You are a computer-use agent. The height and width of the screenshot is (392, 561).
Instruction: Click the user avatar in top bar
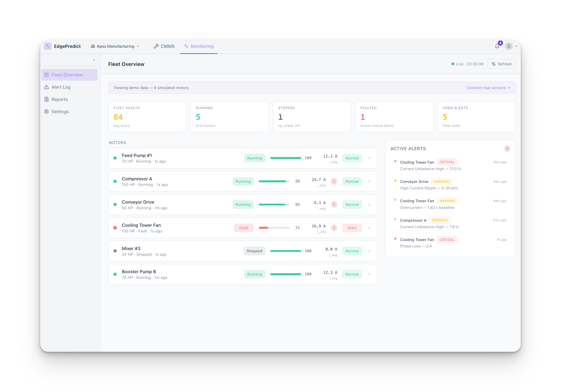(509, 46)
